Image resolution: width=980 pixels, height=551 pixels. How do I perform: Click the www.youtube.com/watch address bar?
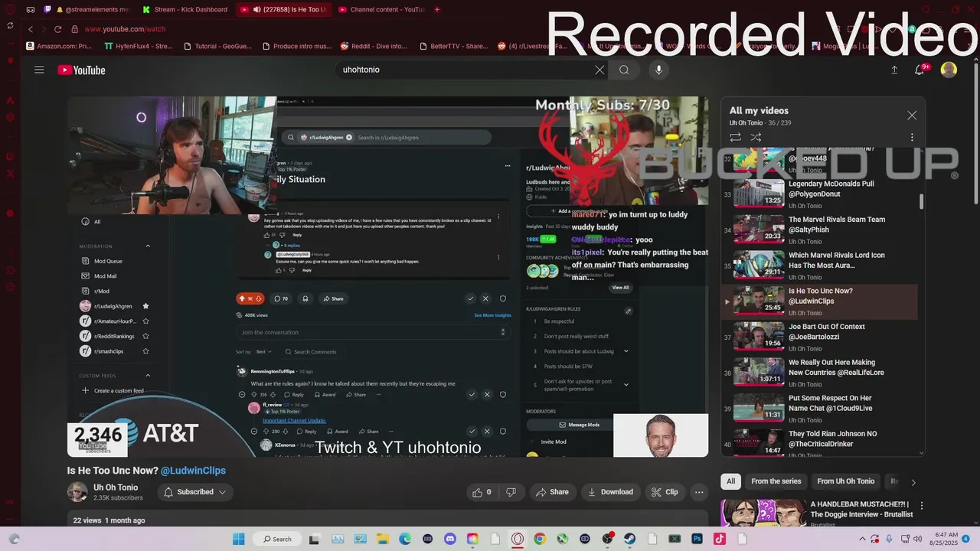point(125,29)
